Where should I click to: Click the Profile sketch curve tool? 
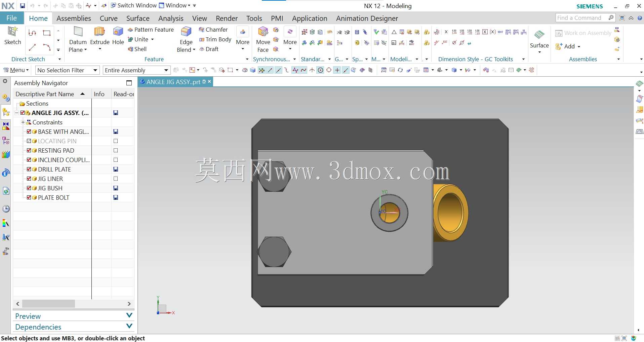(32, 33)
